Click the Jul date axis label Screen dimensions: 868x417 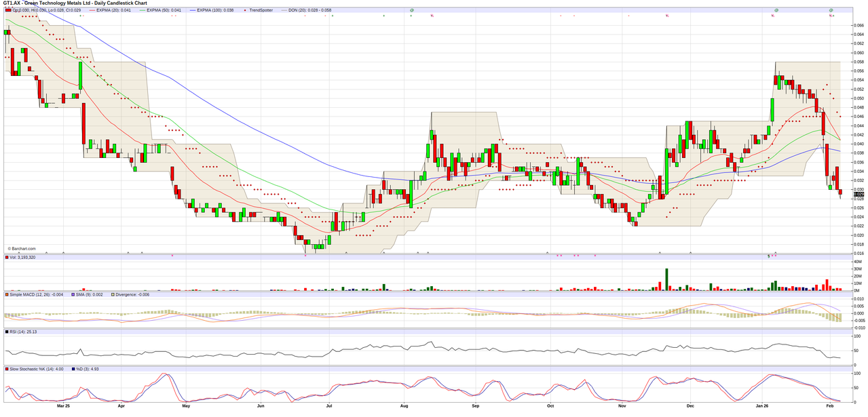[x=329, y=406]
